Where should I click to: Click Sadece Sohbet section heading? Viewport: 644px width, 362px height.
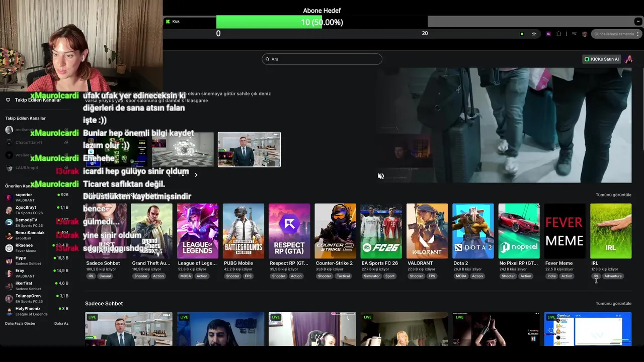click(x=104, y=303)
